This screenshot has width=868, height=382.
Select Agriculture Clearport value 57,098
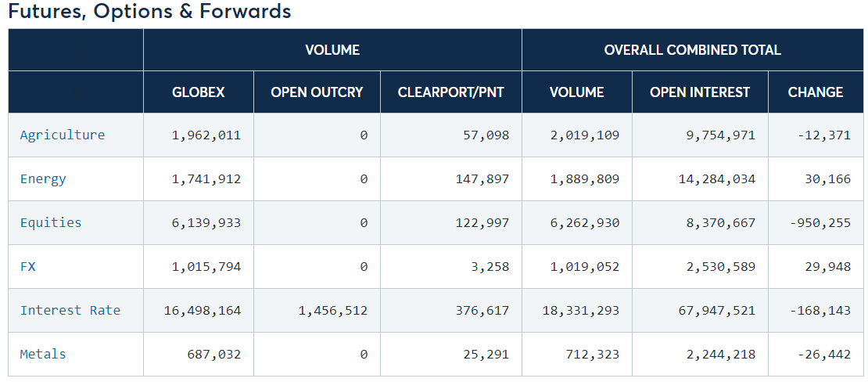(486, 135)
